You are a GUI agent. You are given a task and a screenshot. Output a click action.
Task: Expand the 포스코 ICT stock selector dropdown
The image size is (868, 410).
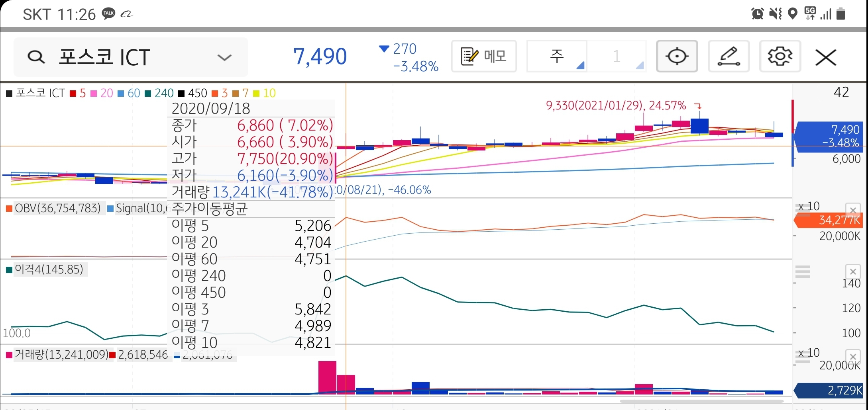(x=224, y=57)
